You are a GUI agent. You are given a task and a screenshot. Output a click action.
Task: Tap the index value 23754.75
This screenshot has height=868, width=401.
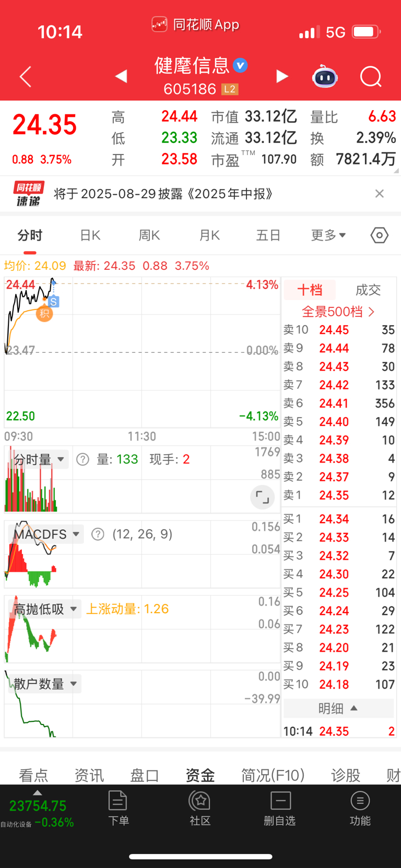38,806
